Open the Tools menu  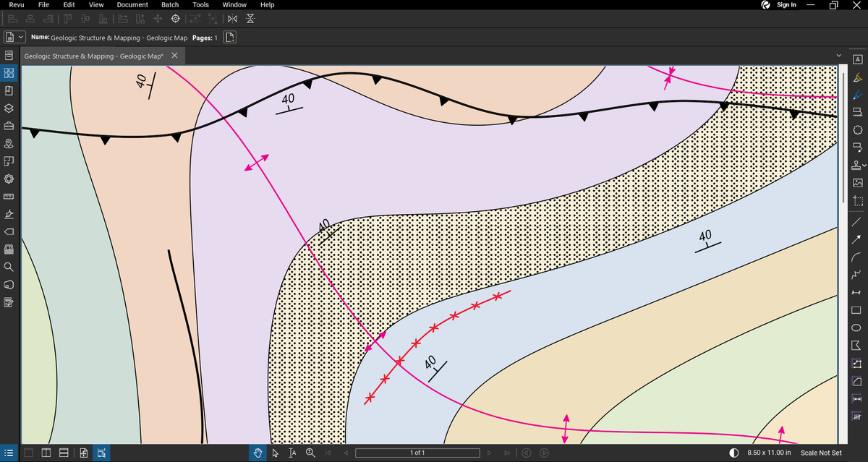click(201, 5)
